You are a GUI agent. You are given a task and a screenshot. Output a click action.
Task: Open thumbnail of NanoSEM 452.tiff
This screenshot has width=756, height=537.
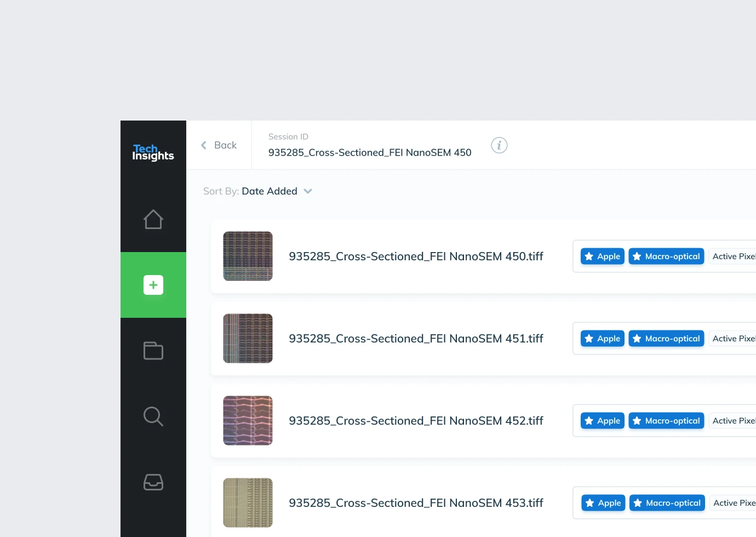pos(248,421)
